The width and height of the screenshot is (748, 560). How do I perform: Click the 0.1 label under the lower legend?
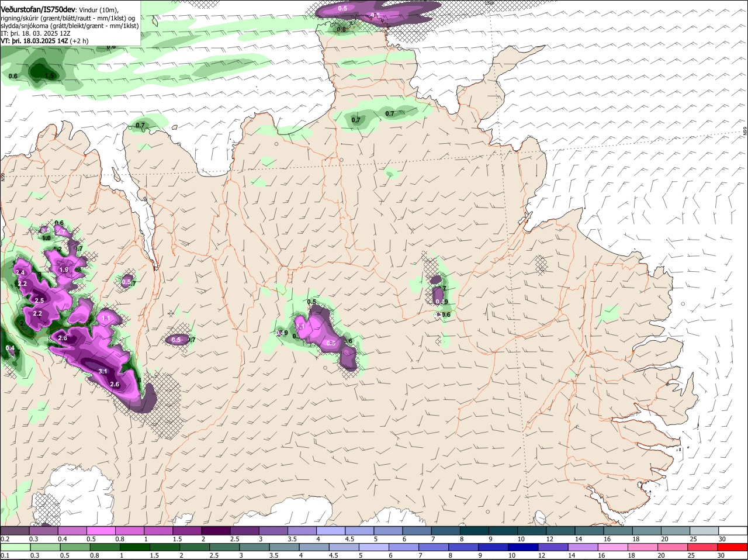tap(5, 555)
